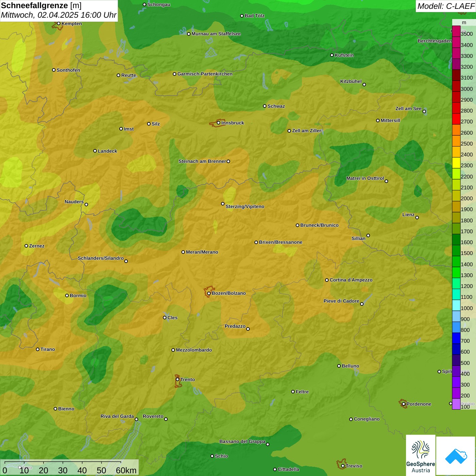Screen dimensions: 476x476
Task: Click the Sterzing/Vipiteno label
Action: pos(245,206)
